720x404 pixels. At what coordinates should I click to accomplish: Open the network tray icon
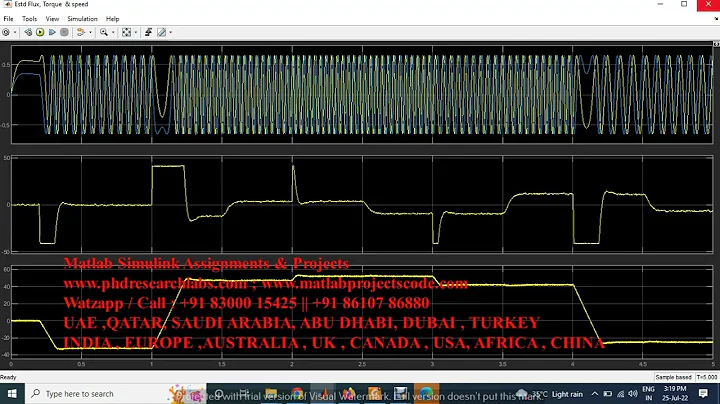click(x=620, y=394)
